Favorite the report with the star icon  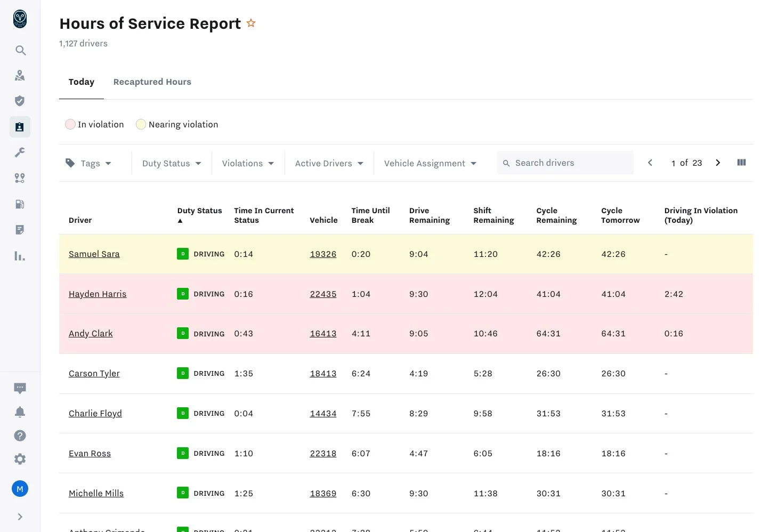click(x=251, y=23)
